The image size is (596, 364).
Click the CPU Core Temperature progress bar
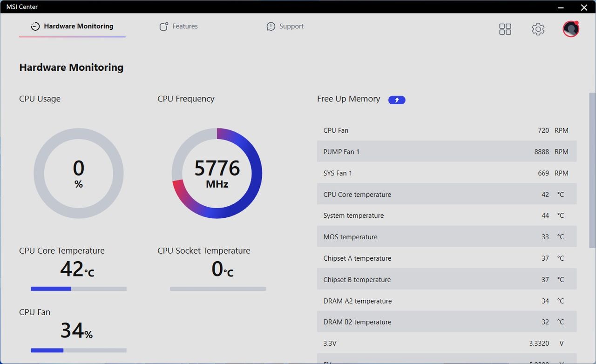pyautogui.click(x=79, y=289)
